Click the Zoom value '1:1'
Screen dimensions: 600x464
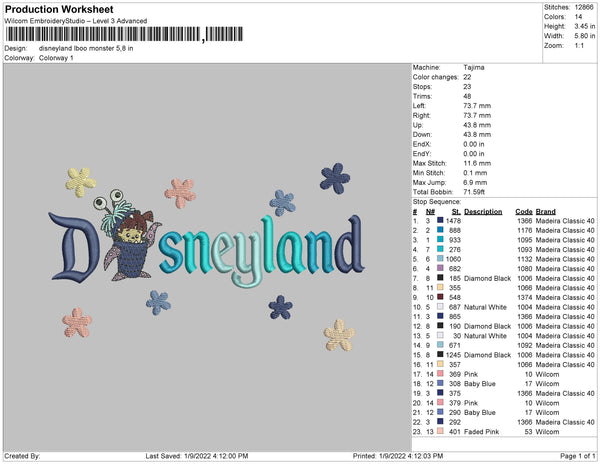pyautogui.click(x=579, y=46)
